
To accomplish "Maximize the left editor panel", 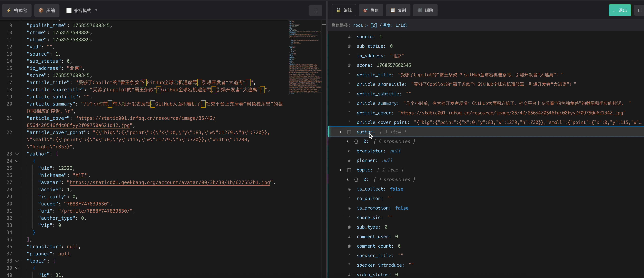I will click(x=316, y=11).
